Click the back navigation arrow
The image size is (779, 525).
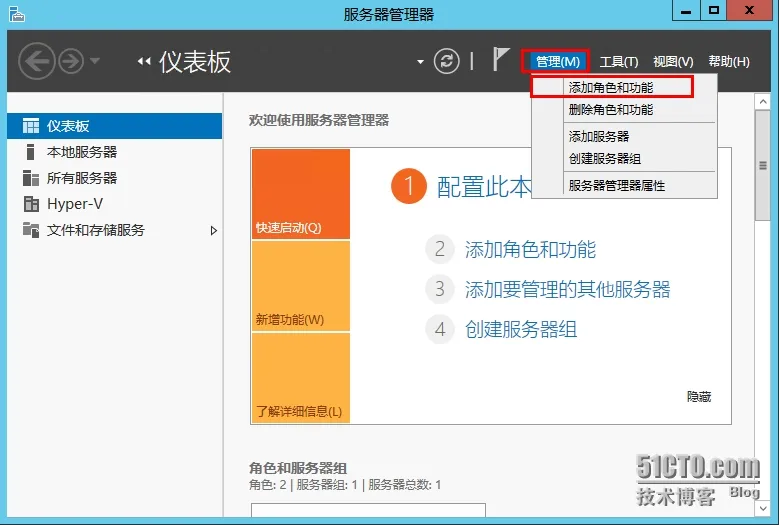(x=36, y=61)
